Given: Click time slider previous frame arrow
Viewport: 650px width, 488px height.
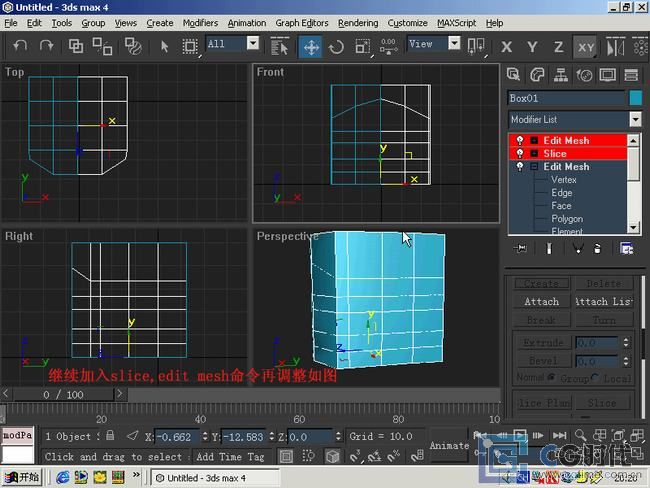Looking at the screenshot, I should [6, 393].
